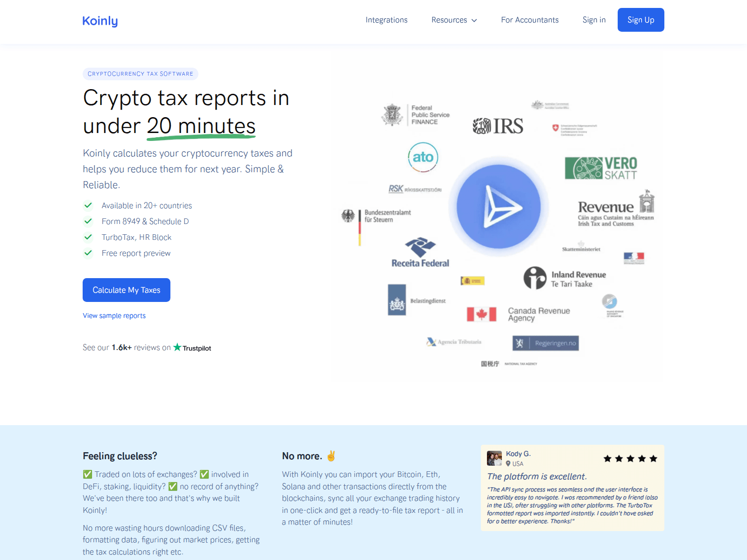
Task: Click the Koinly logo
Action: pyautogui.click(x=100, y=21)
